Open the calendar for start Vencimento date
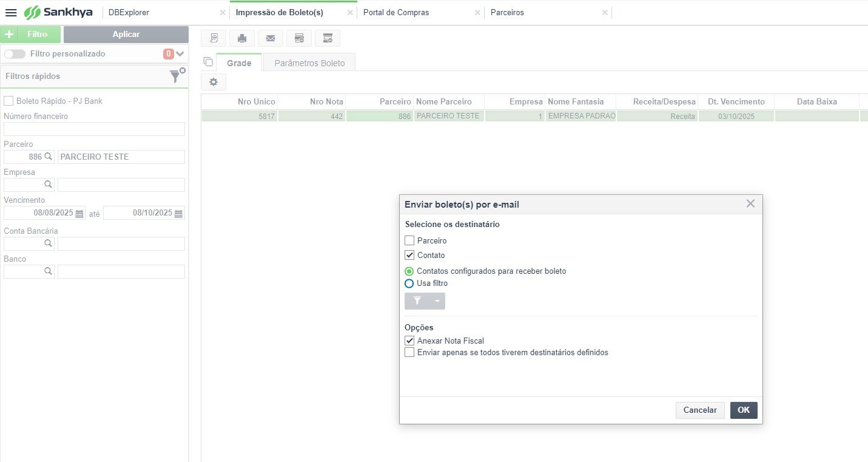The width and height of the screenshot is (868, 462). (79, 213)
